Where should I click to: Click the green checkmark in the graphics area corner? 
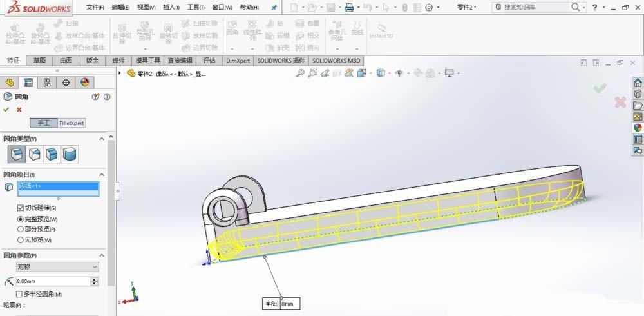point(600,88)
